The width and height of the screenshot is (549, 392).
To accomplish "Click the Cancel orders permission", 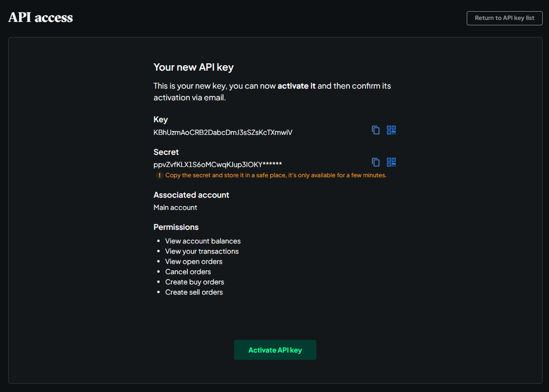I will click(188, 272).
